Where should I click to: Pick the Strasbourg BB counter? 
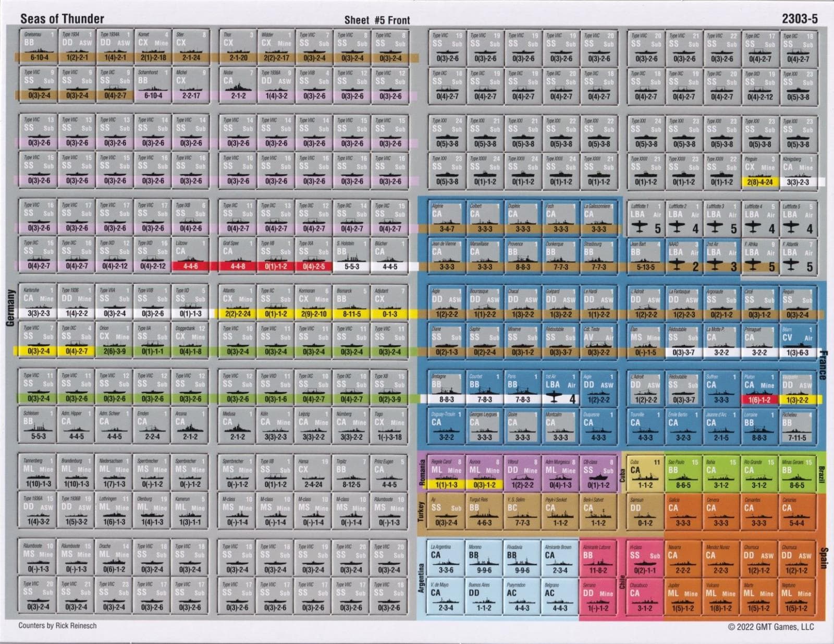coord(599,257)
